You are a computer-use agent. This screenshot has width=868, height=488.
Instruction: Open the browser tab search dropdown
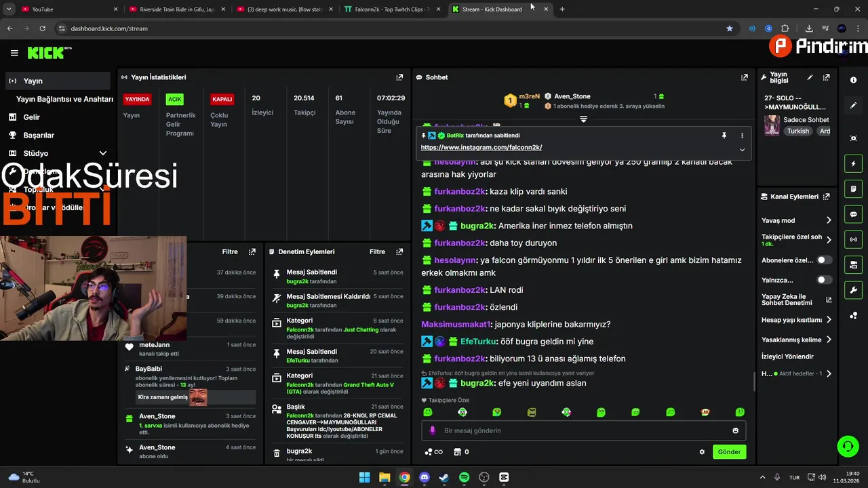click(9, 9)
